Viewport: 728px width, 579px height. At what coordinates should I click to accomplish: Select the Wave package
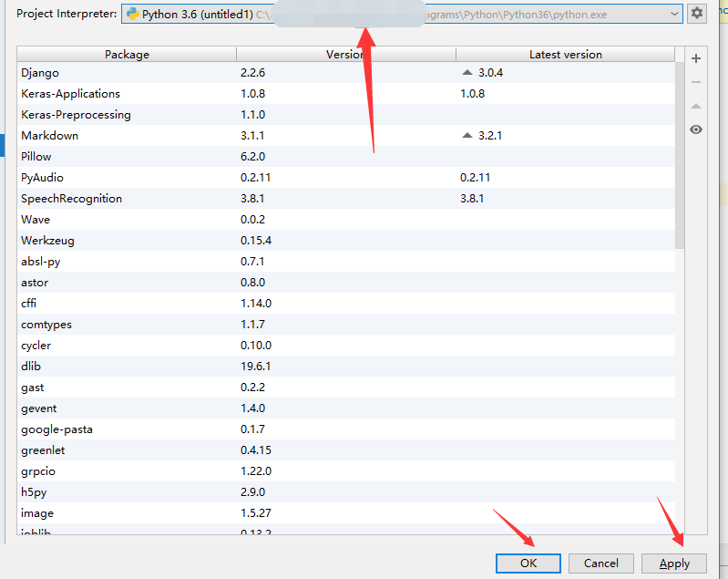[x=346, y=220]
